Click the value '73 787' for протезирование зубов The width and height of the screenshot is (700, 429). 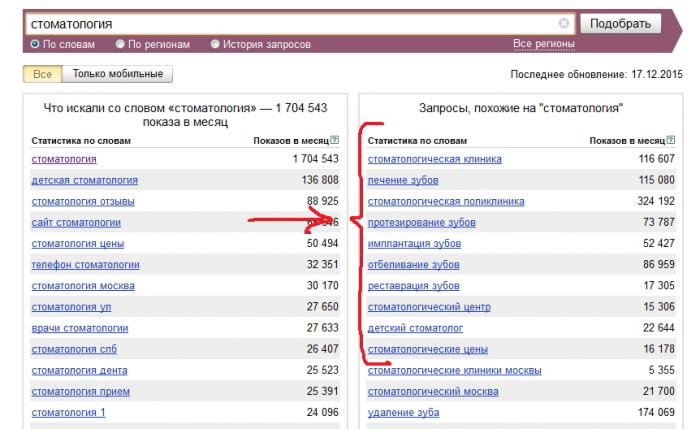click(658, 222)
